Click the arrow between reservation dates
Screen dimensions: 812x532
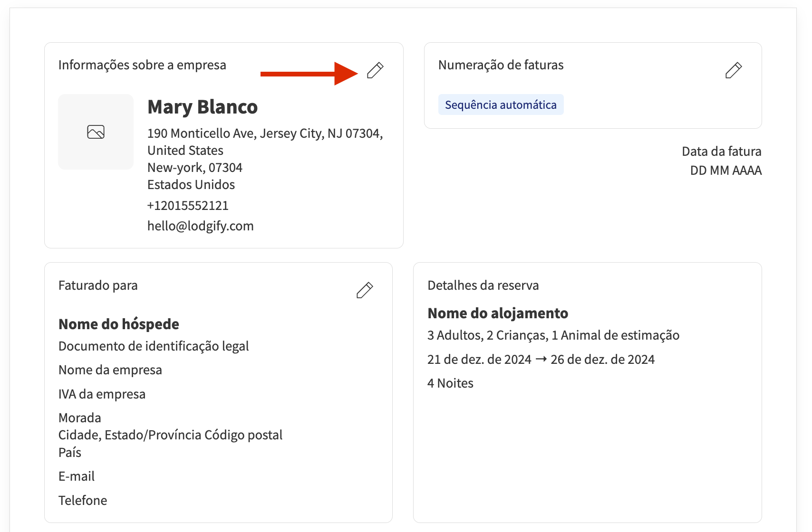(541, 359)
